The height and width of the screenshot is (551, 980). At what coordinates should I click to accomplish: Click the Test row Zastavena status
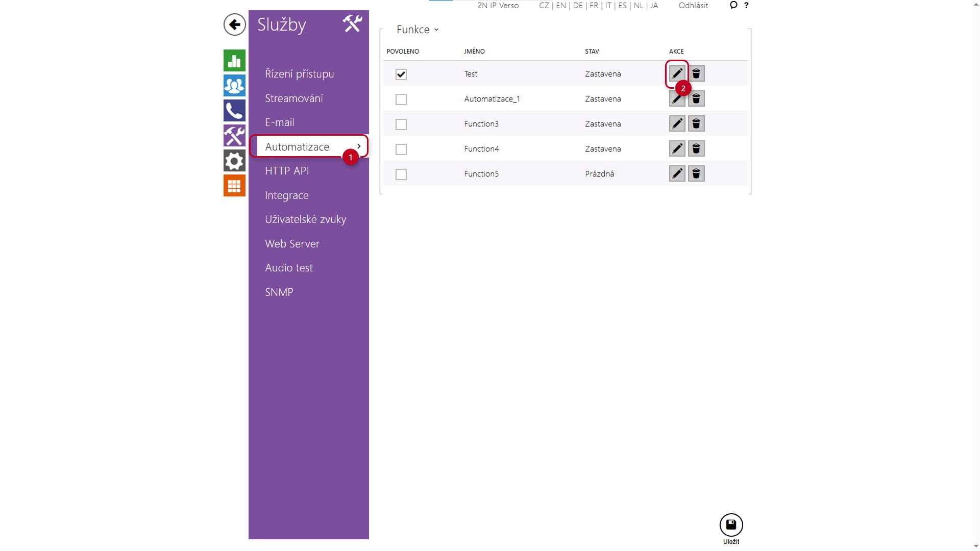click(603, 74)
